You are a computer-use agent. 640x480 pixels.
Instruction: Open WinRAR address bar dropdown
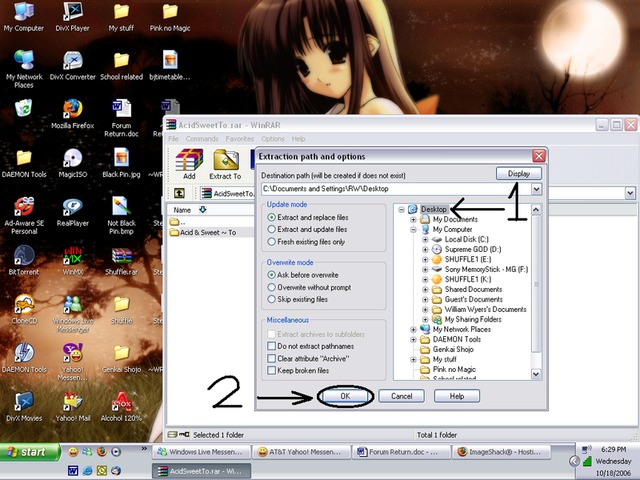pos(630,193)
